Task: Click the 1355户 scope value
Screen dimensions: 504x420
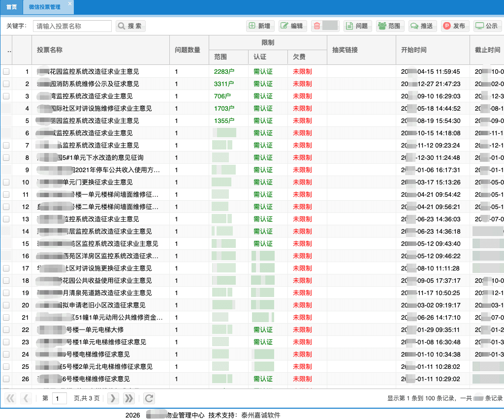Action: tap(224, 120)
